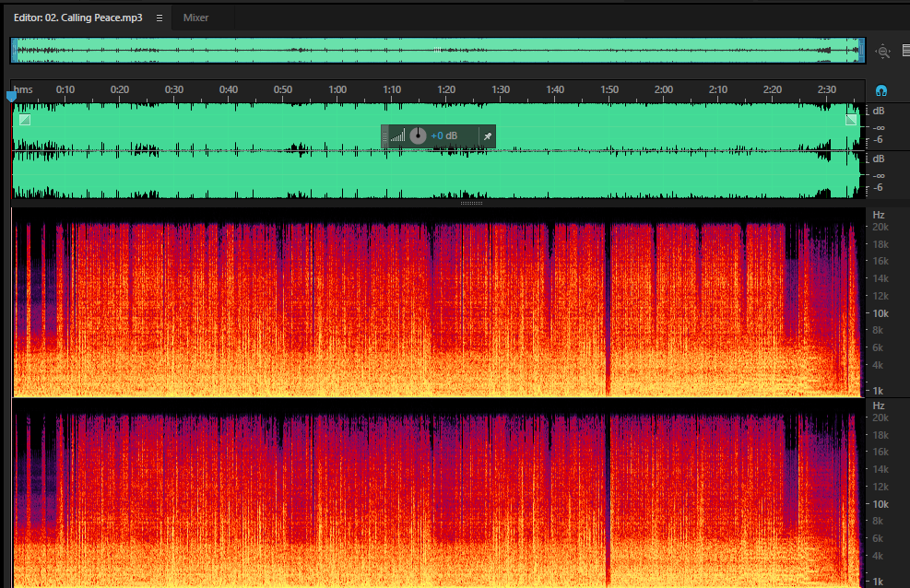Click the list view icon beside zoom
Image resolution: width=910 pixels, height=588 pixels.
pos(906,51)
